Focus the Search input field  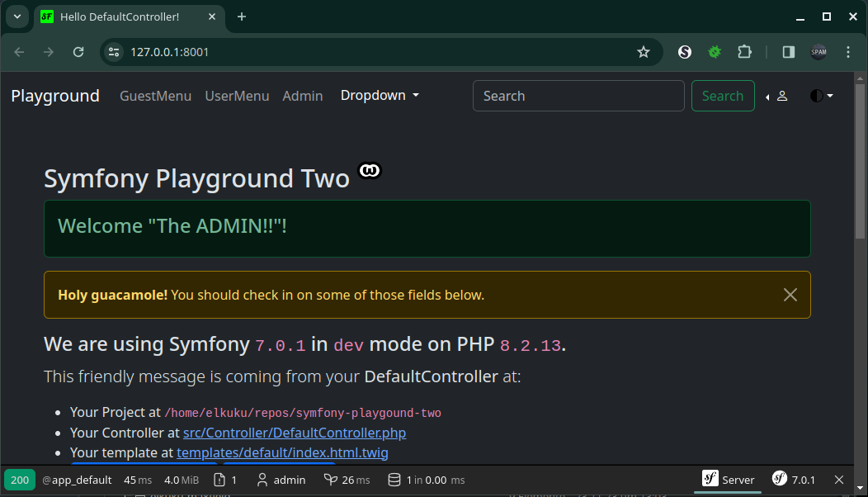point(578,96)
